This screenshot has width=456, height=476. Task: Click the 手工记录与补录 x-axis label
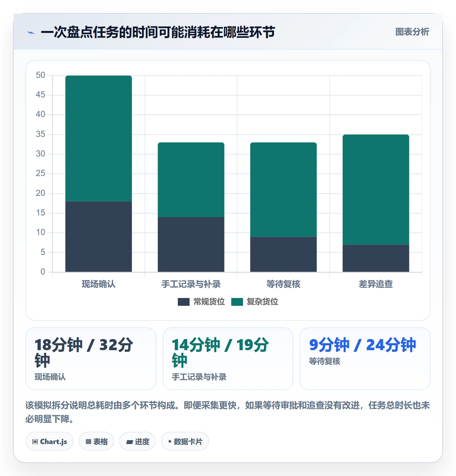pyautogui.click(x=191, y=284)
